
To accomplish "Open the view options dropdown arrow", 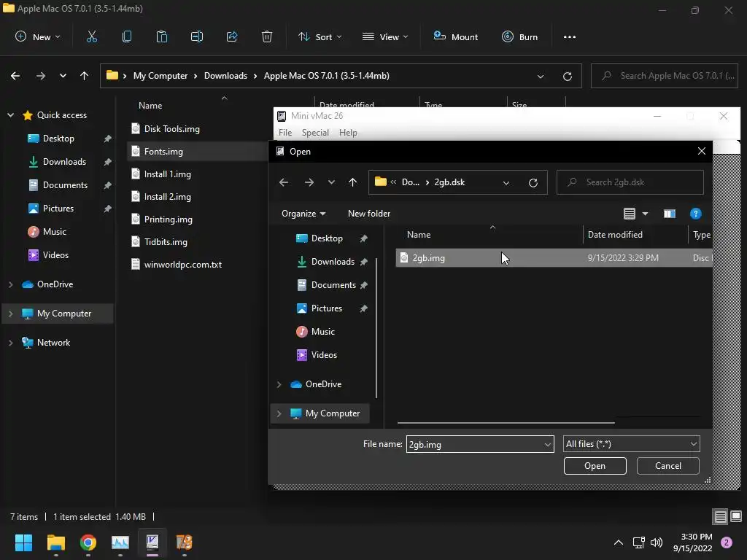I will [645, 214].
